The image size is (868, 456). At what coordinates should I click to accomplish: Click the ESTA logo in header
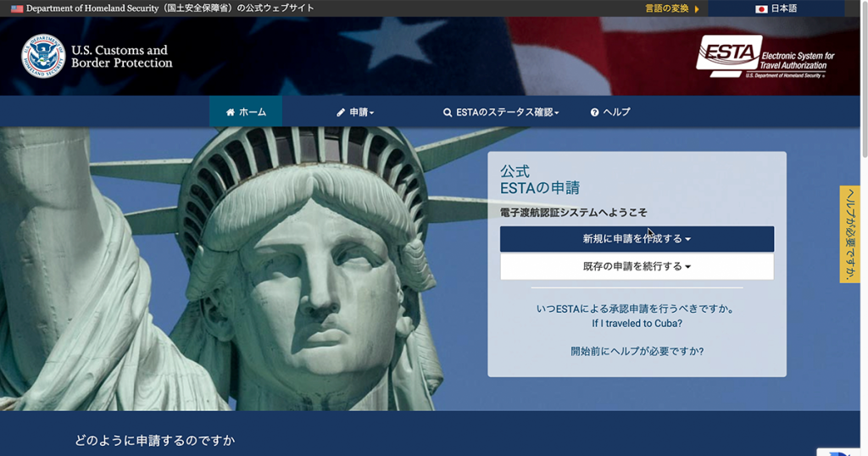pos(729,55)
